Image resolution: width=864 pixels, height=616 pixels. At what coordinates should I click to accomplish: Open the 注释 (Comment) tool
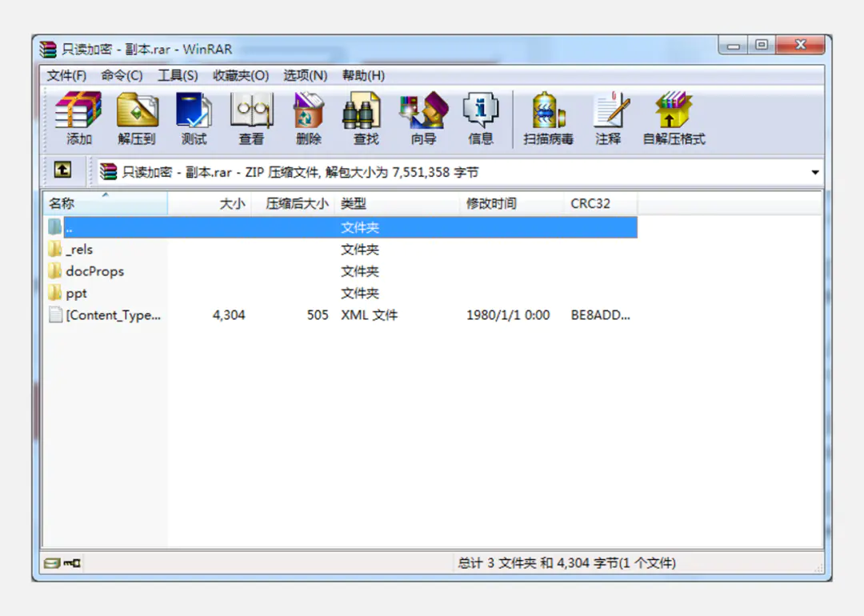608,118
